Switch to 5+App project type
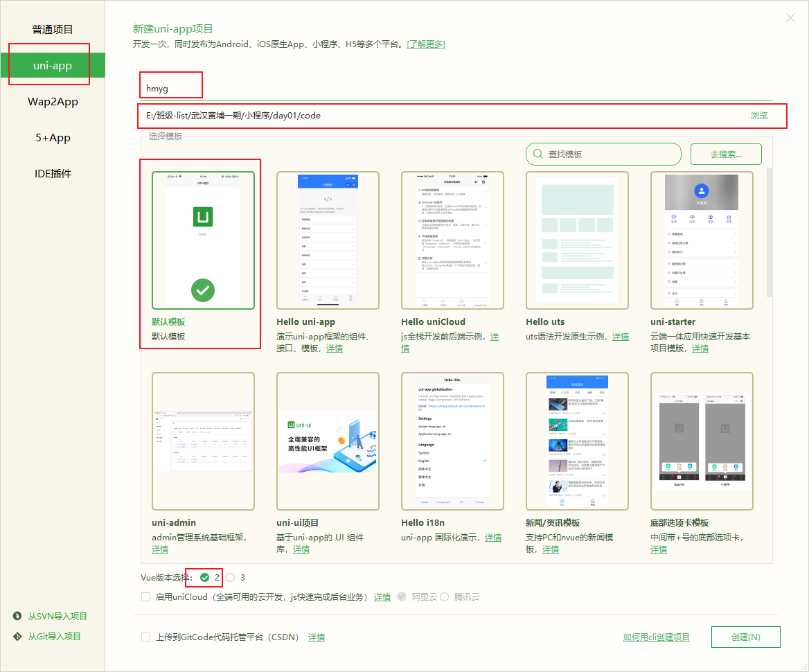This screenshot has width=809, height=672. coord(52,138)
